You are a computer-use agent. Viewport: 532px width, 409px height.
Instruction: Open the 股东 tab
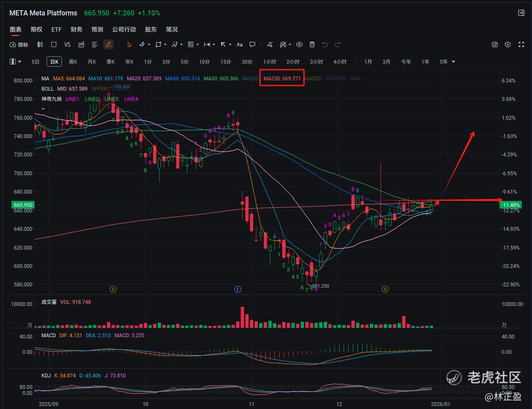[151, 29]
